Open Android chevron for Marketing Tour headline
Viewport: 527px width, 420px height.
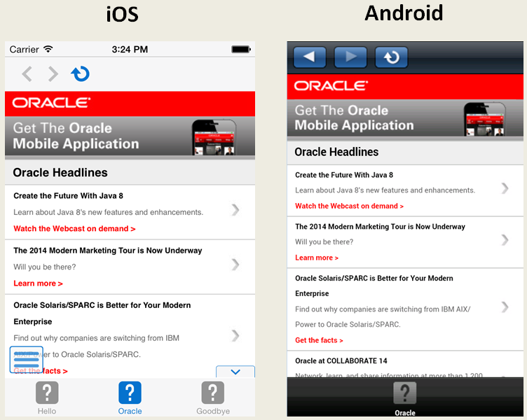click(x=505, y=240)
